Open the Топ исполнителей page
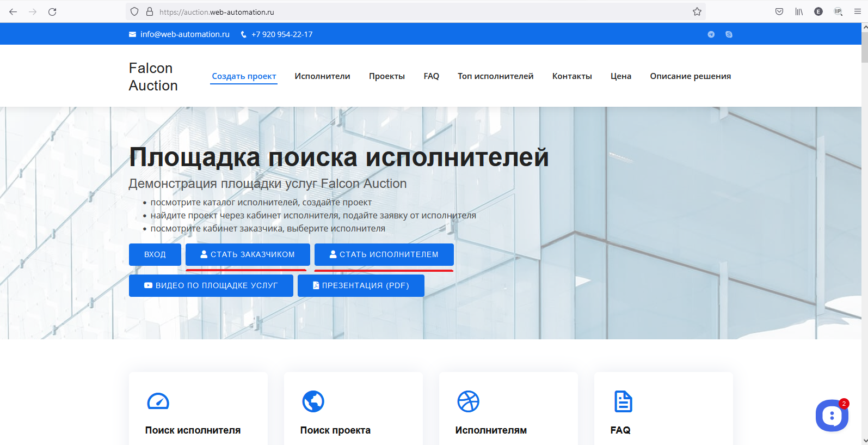 coord(495,76)
